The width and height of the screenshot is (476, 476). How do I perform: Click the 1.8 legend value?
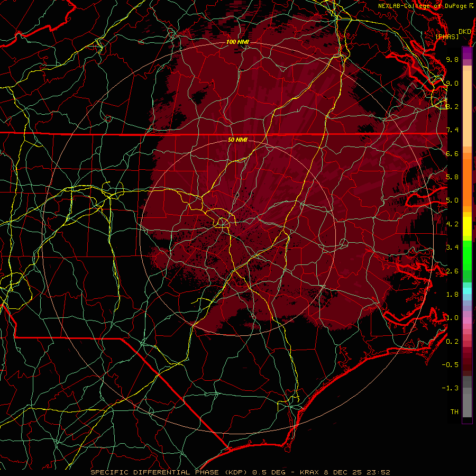coord(452,295)
